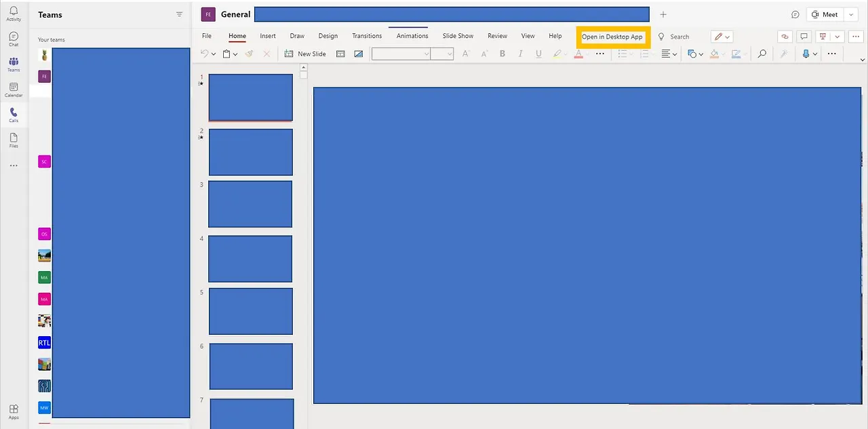This screenshot has height=429, width=868.
Task: Toggle Bold formatting
Action: tap(502, 54)
